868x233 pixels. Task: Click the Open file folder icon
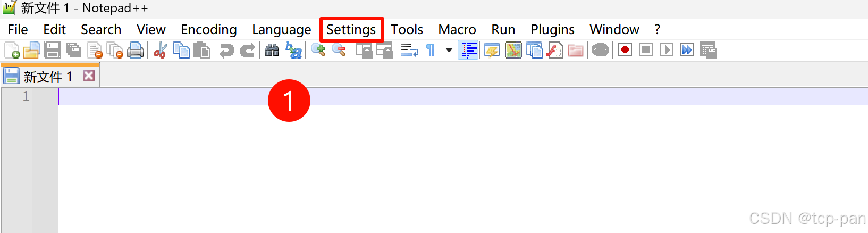click(32, 51)
